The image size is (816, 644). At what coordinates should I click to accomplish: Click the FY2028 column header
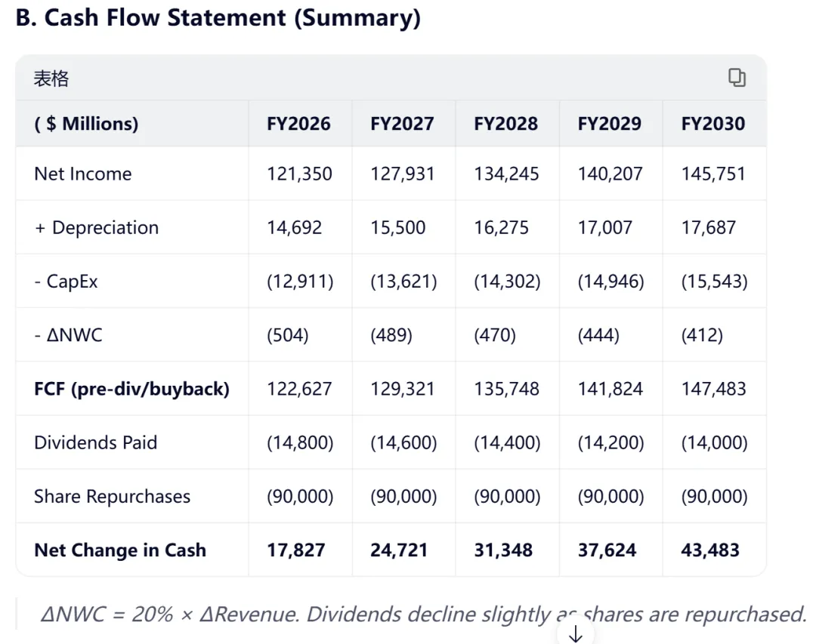point(505,124)
